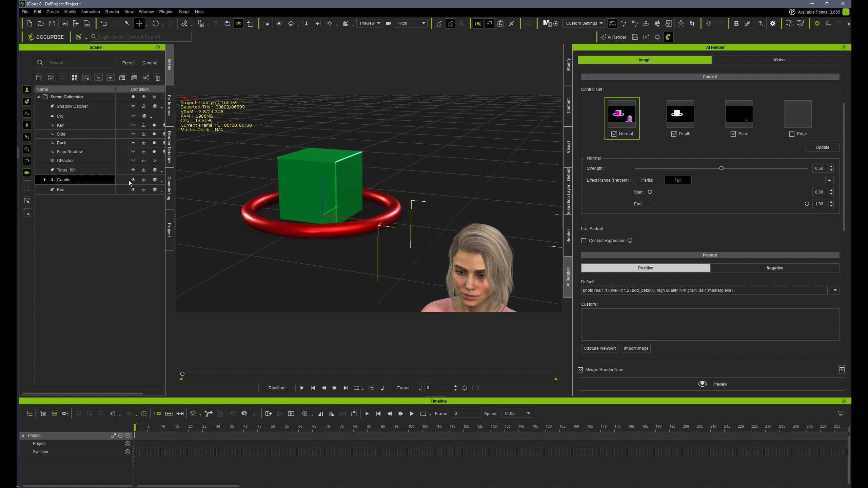Hide the Box object via eye icon
The width and height of the screenshot is (868, 488).
[x=133, y=189]
